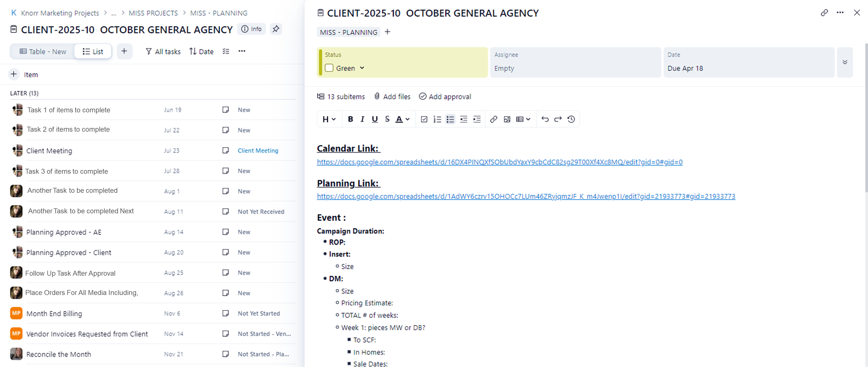Screen dimensions: 868x367
Task: Check the Green status checkbox
Action: click(x=329, y=68)
